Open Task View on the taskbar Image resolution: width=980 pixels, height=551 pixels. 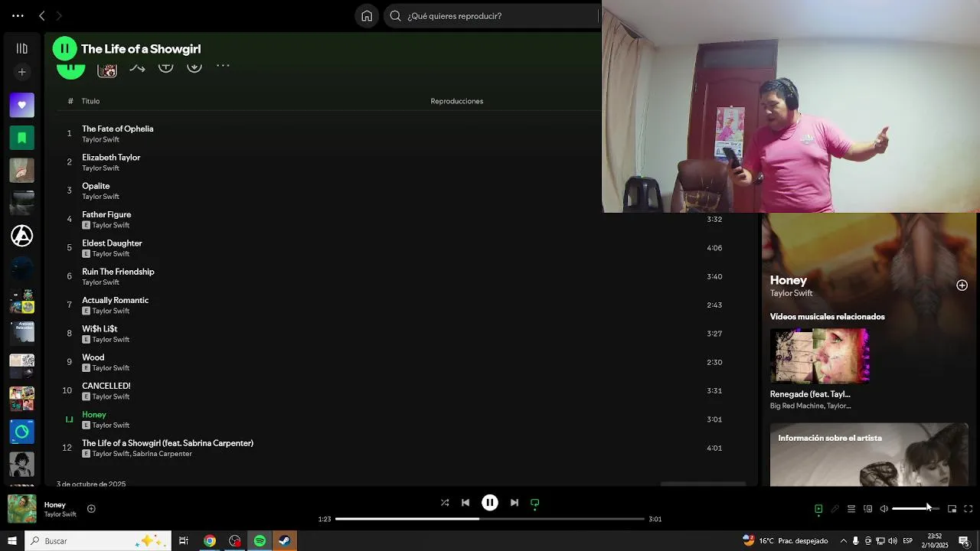click(x=184, y=541)
